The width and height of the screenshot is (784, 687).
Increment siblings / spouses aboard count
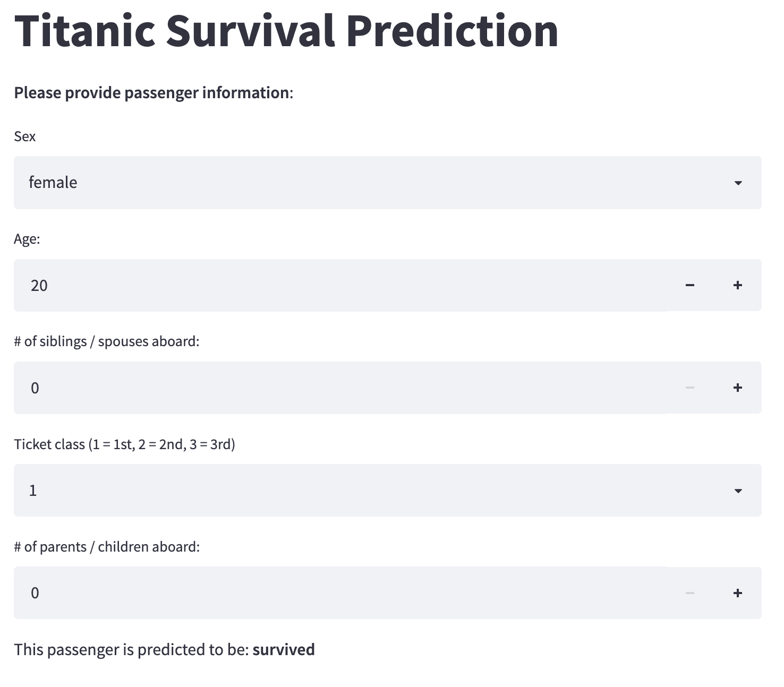click(737, 388)
